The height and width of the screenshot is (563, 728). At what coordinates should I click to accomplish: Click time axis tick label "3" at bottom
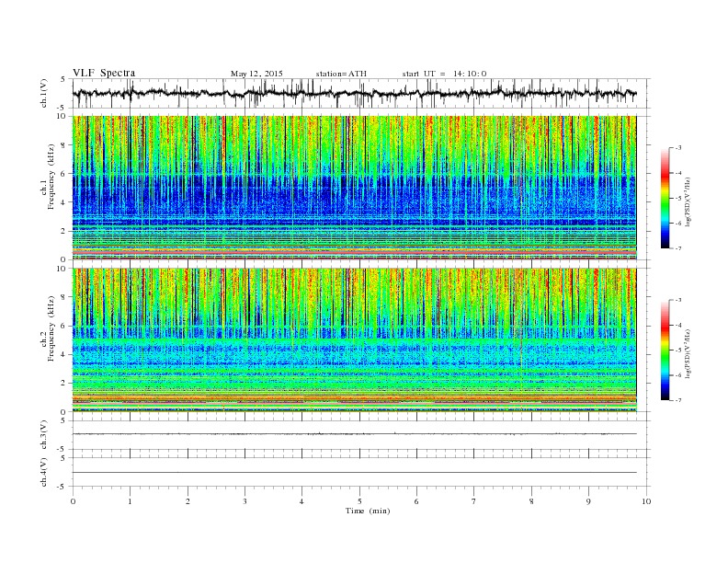point(245,501)
